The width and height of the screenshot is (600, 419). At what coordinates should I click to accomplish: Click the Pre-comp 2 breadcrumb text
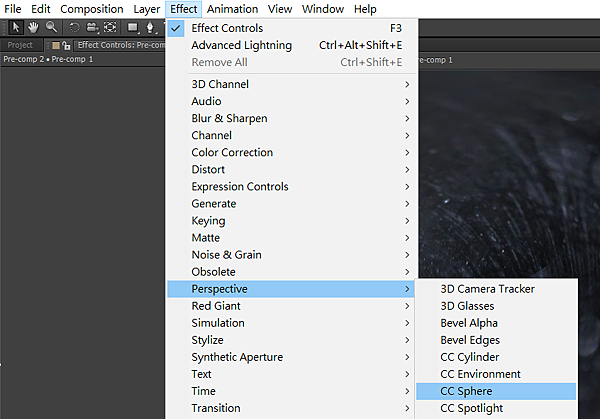tap(23, 59)
